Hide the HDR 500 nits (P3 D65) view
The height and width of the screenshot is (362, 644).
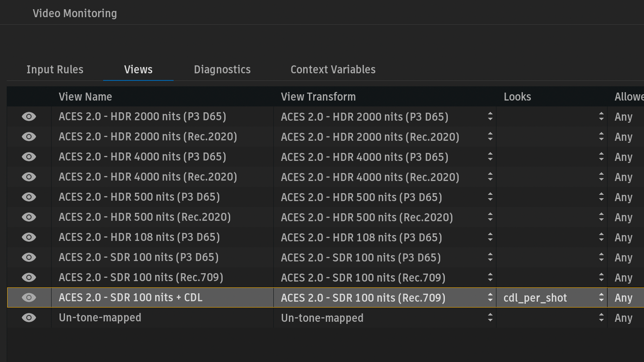[29, 197]
